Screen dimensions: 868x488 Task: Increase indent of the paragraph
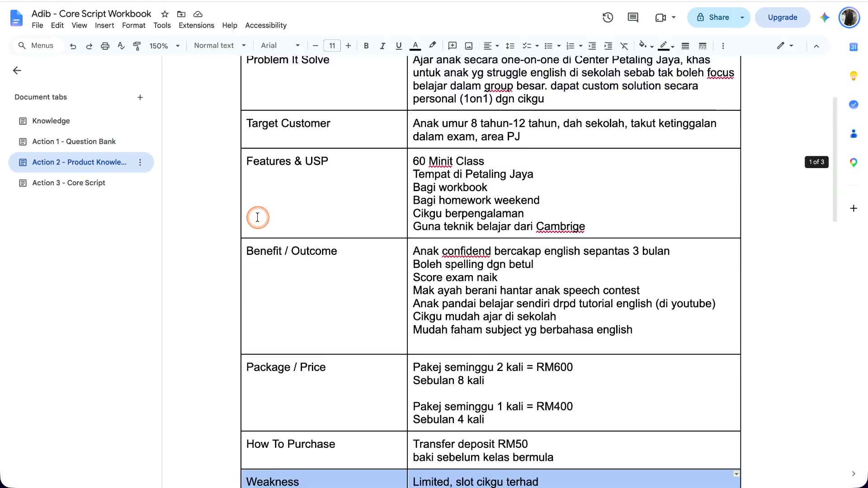pos(608,46)
